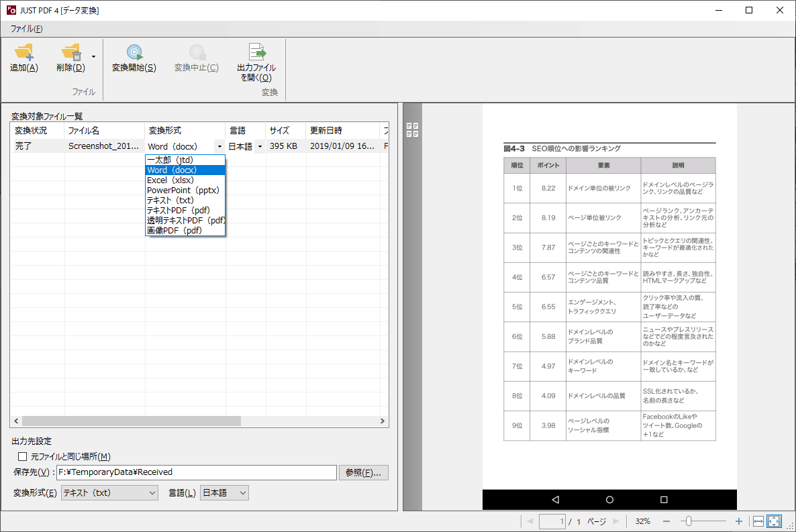Select テキスト (txt) from format list
The height and width of the screenshot is (532, 796).
[185, 200]
